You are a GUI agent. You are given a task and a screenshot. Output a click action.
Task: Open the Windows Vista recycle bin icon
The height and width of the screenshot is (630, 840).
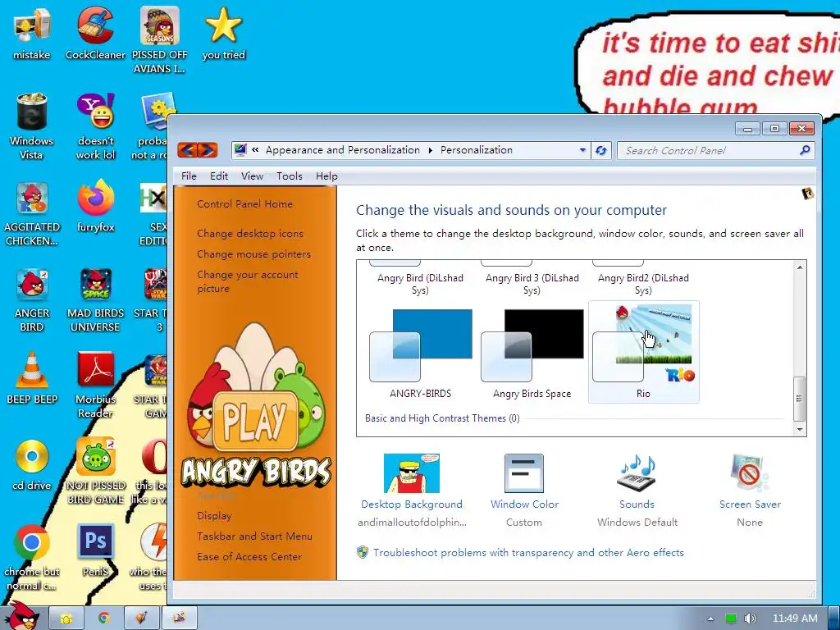(x=32, y=126)
